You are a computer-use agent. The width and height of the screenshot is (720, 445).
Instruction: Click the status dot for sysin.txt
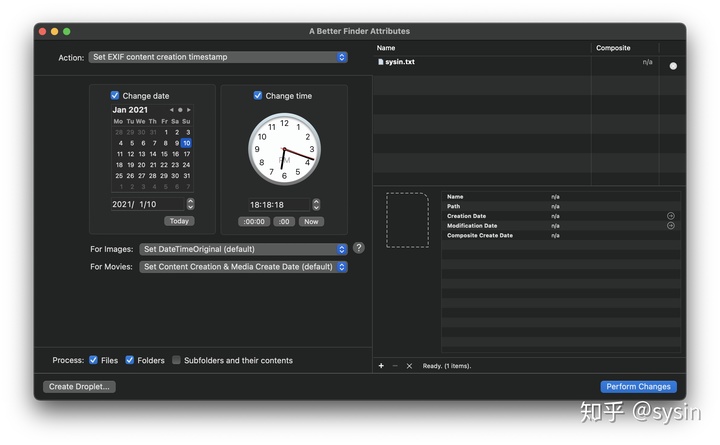coord(673,66)
